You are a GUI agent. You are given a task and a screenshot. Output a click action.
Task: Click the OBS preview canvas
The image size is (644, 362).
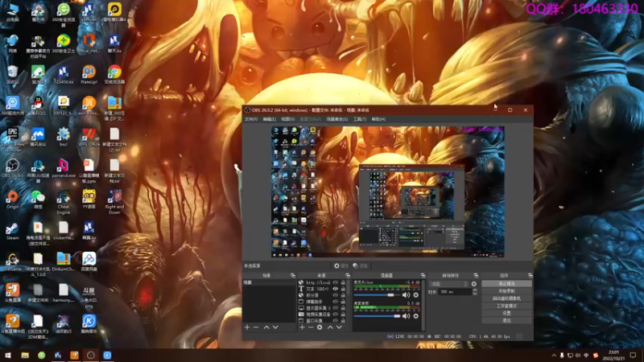[x=388, y=191]
